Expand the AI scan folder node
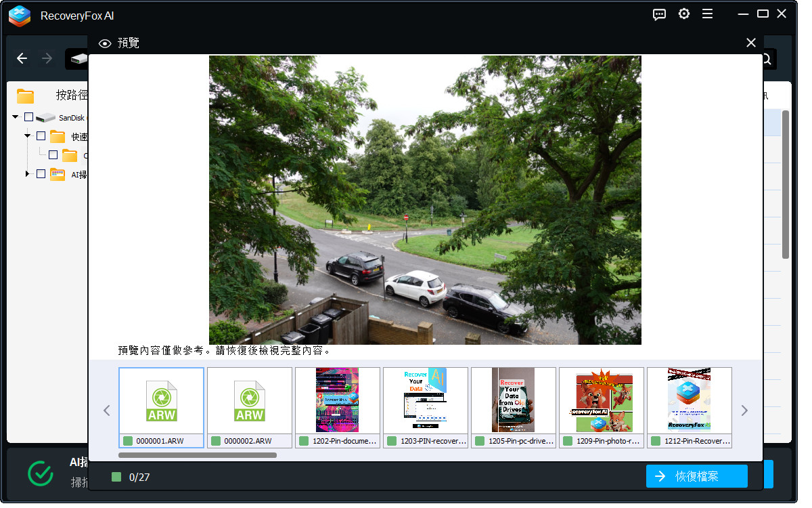 28,174
